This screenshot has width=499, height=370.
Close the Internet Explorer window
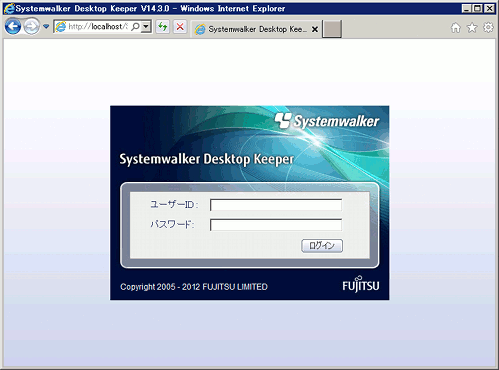[489, 8]
